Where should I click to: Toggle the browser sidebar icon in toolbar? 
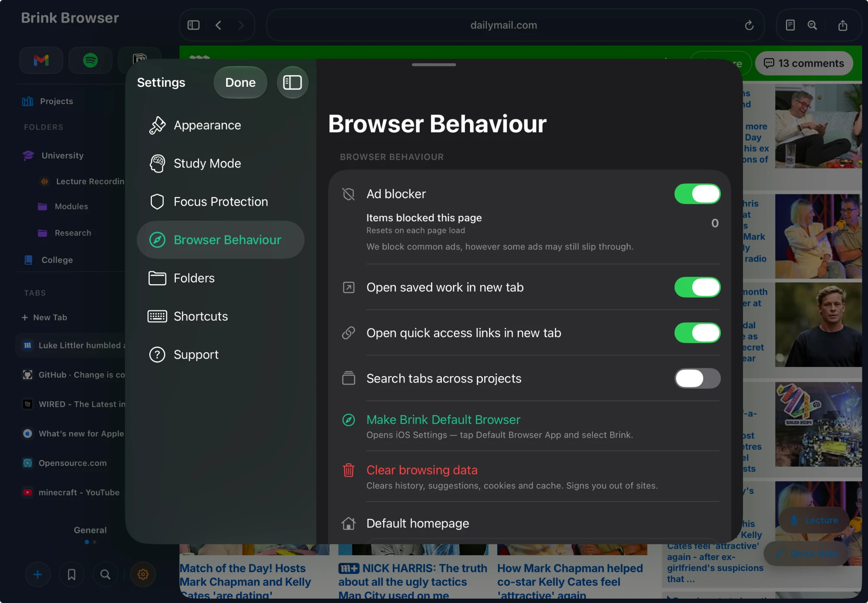(x=194, y=25)
